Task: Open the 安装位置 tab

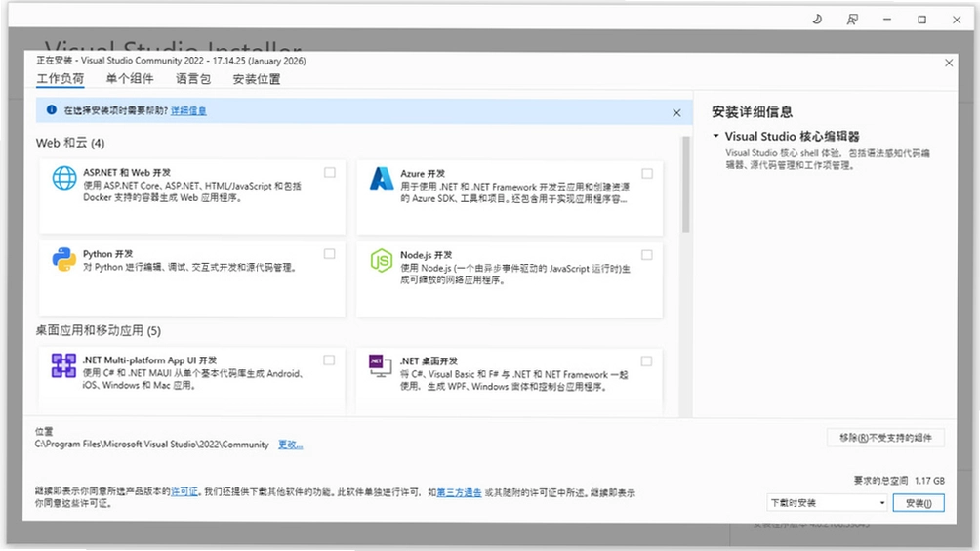Action: pyautogui.click(x=257, y=79)
